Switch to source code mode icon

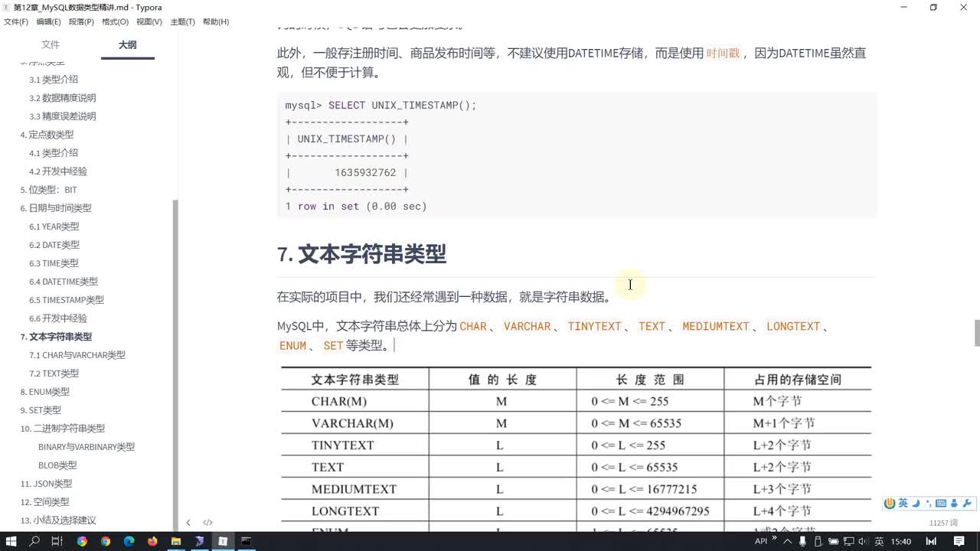click(x=207, y=523)
